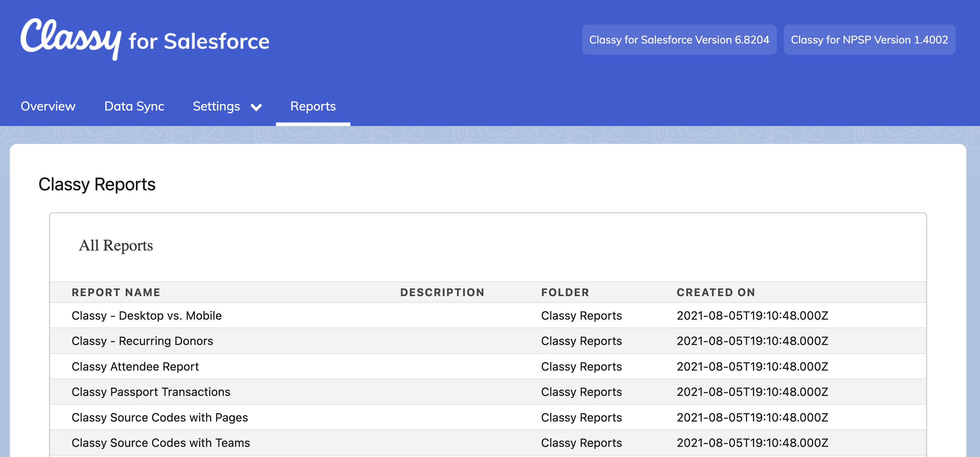Click created date for Desktop vs. Mobile row

(x=752, y=315)
